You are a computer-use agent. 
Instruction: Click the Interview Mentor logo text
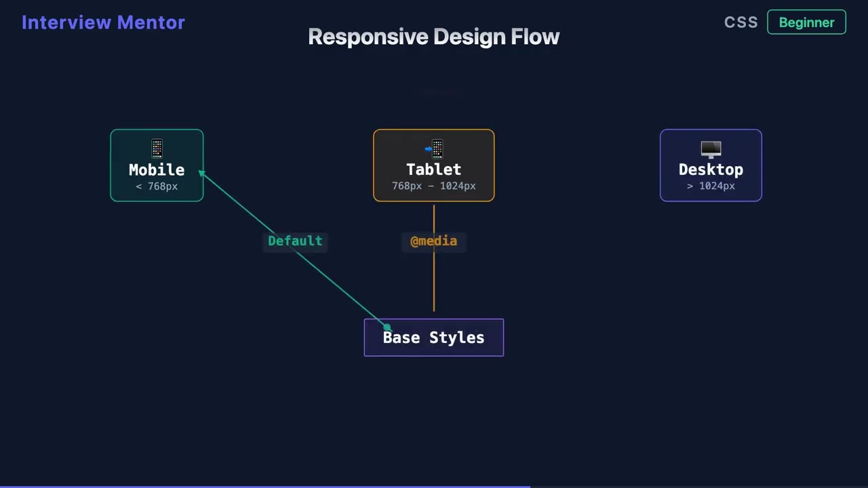tap(103, 22)
